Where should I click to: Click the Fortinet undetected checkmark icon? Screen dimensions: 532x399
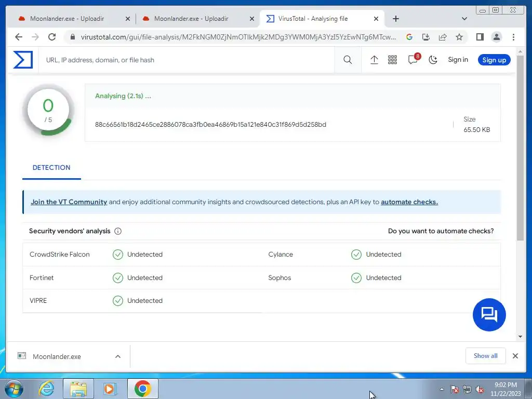[118, 278]
